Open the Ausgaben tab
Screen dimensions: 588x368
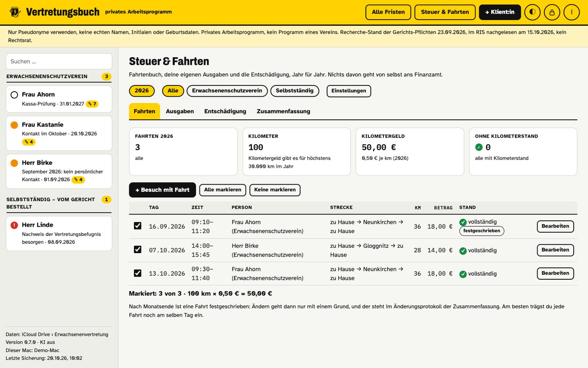[x=180, y=111]
